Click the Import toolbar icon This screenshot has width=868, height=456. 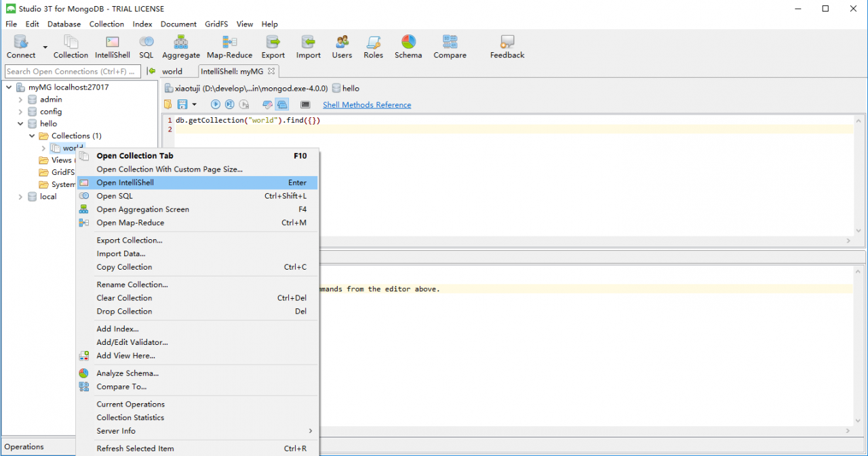point(308,46)
